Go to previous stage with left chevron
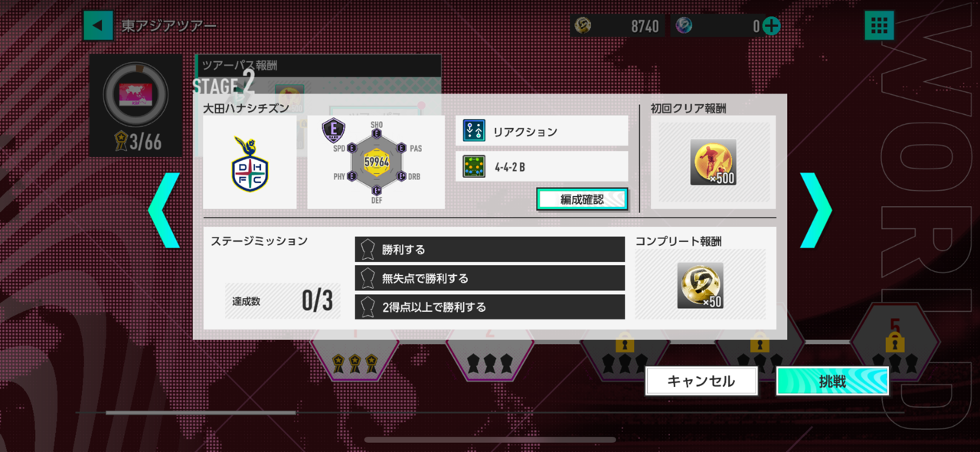Screen dimensions: 980x452 (164, 210)
